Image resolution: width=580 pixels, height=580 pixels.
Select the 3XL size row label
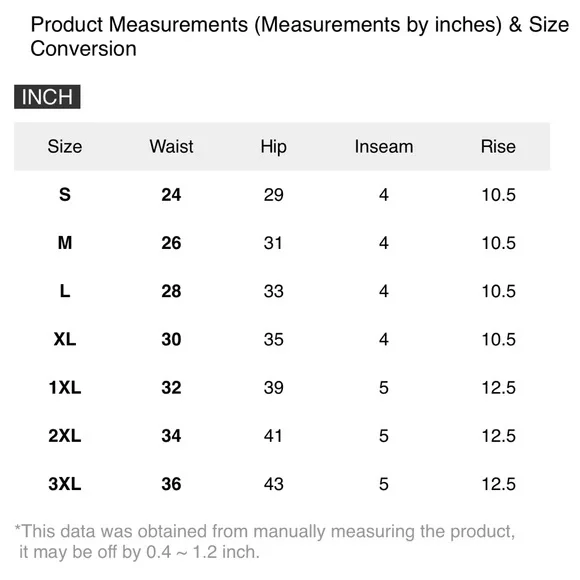click(x=65, y=484)
